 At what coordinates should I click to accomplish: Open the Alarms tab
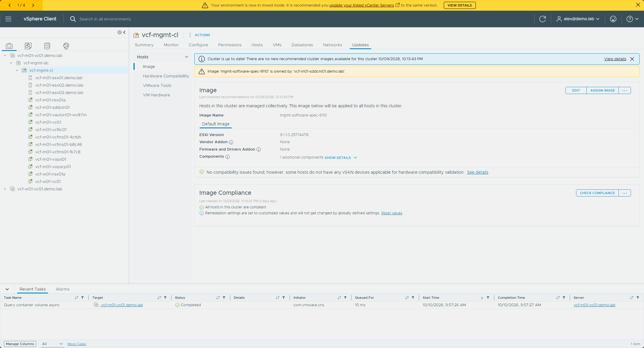(63, 289)
